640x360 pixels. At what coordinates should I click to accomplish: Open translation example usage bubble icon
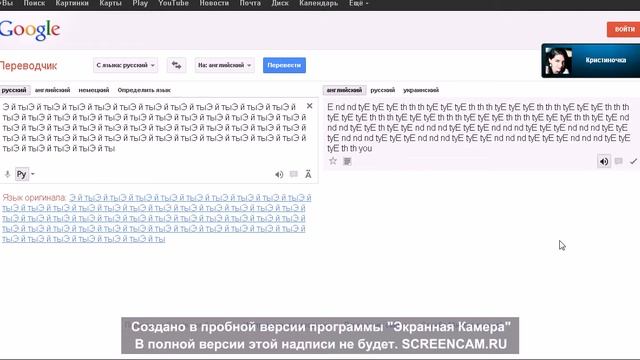[x=619, y=161]
